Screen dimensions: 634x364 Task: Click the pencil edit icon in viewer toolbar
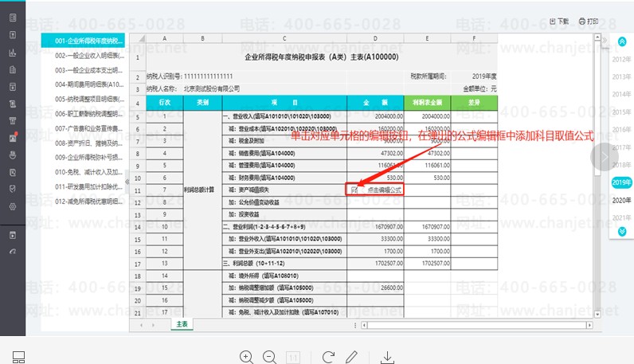tap(351, 357)
